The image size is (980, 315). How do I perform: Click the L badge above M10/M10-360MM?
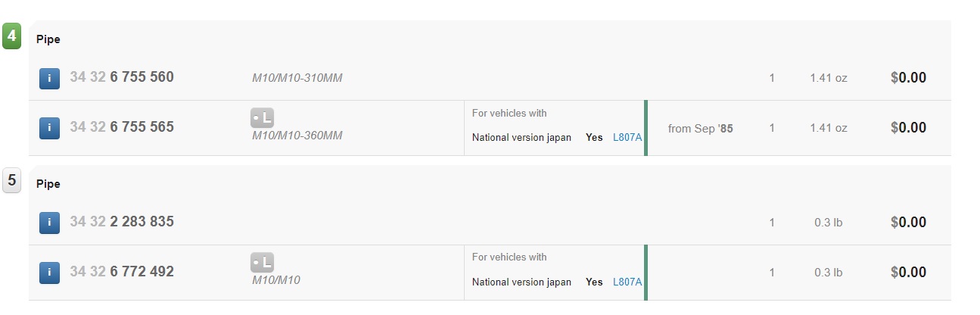click(x=262, y=118)
